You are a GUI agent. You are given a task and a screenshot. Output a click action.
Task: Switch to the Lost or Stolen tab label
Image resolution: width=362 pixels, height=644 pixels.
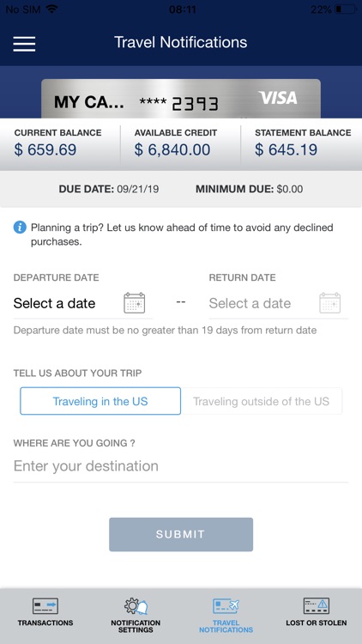[316, 623]
